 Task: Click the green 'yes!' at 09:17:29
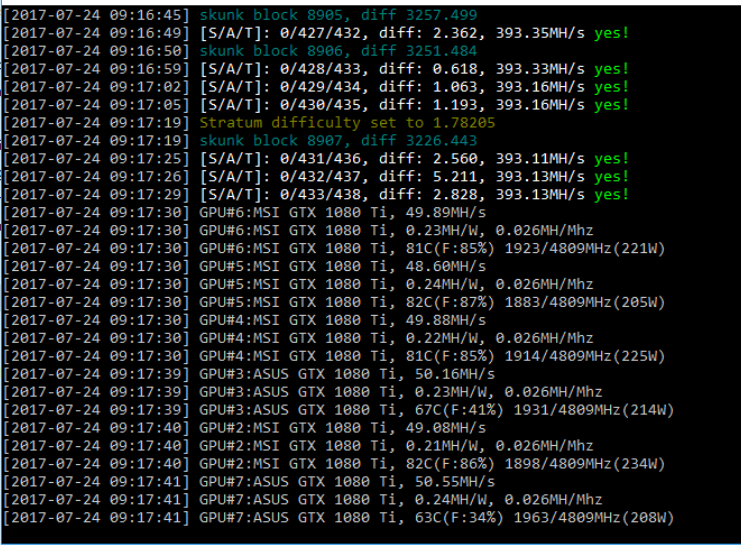coord(612,195)
